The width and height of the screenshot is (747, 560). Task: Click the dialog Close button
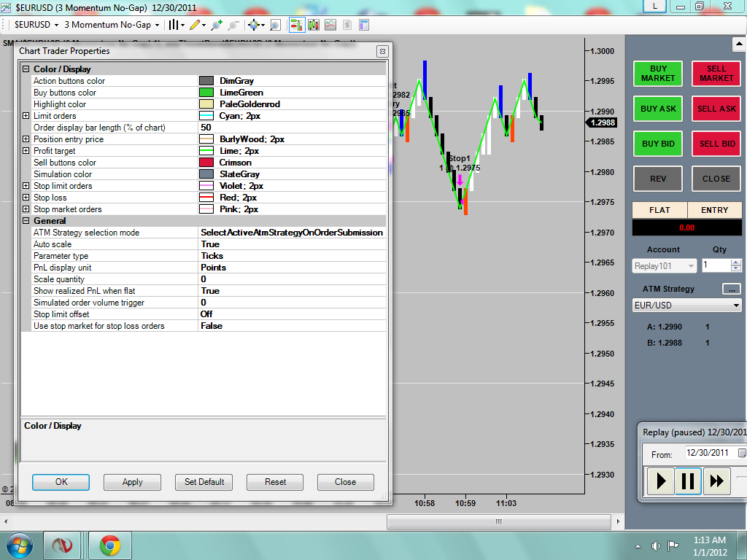tap(345, 482)
